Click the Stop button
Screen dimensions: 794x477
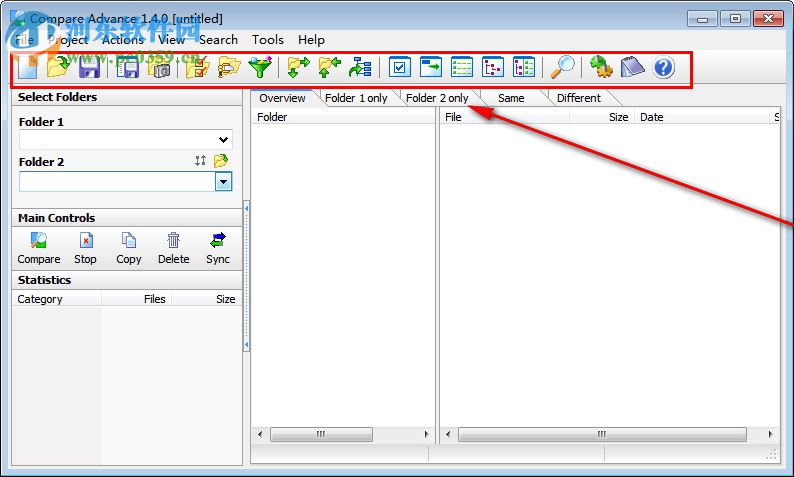pos(86,248)
